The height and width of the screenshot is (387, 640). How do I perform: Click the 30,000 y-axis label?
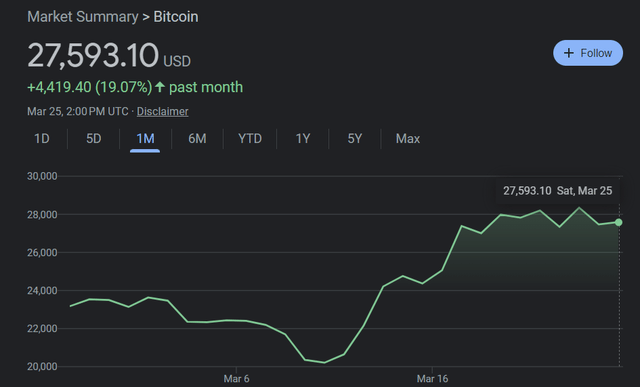click(42, 176)
